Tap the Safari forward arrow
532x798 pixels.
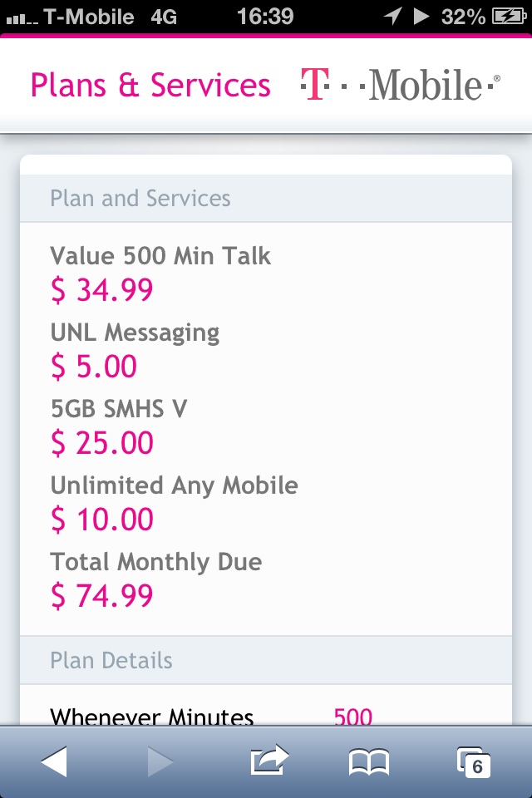point(160,762)
